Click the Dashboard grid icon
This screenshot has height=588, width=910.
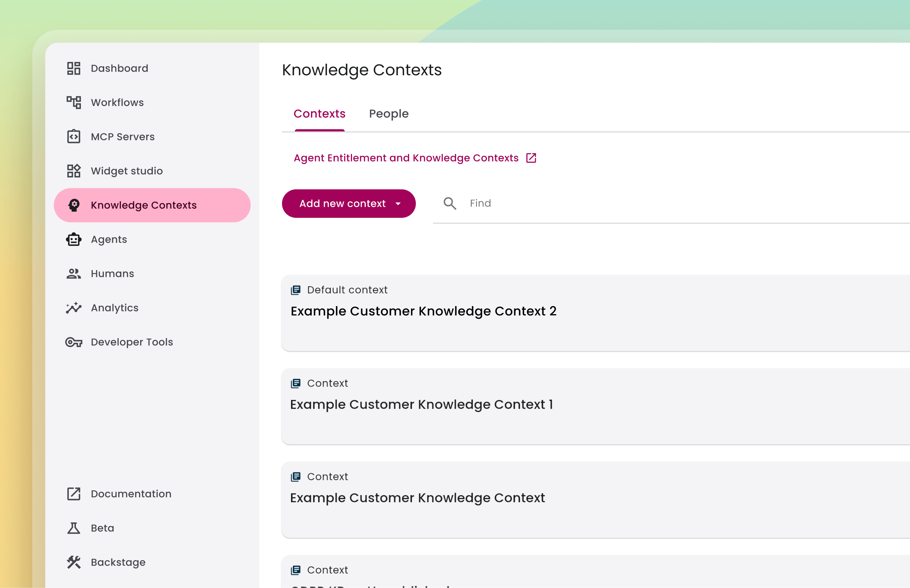pos(74,68)
